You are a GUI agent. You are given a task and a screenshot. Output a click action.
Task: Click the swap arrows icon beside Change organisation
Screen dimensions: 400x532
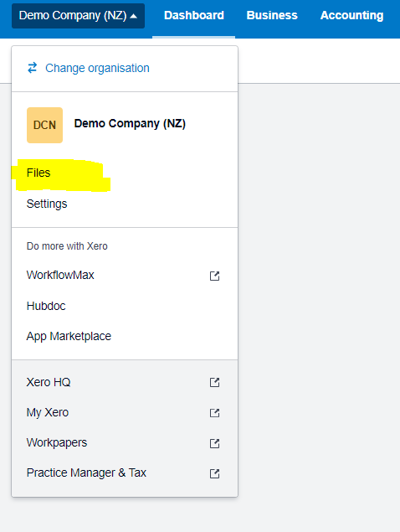pos(32,68)
